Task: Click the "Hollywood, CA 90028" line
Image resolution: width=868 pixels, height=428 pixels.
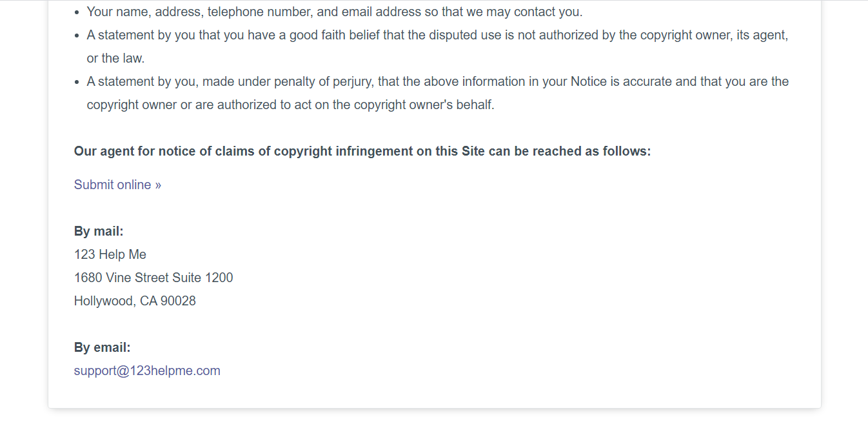Action: point(135,301)
